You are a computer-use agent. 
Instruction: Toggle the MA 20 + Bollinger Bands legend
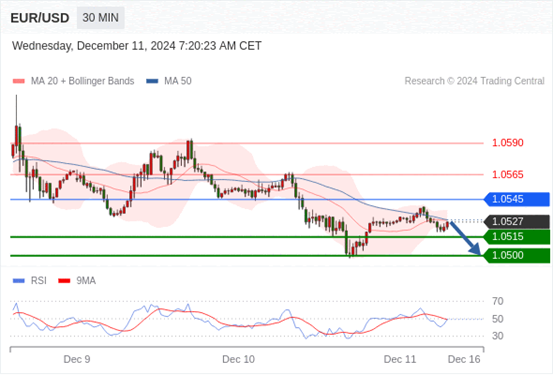[x=73, y=81]
